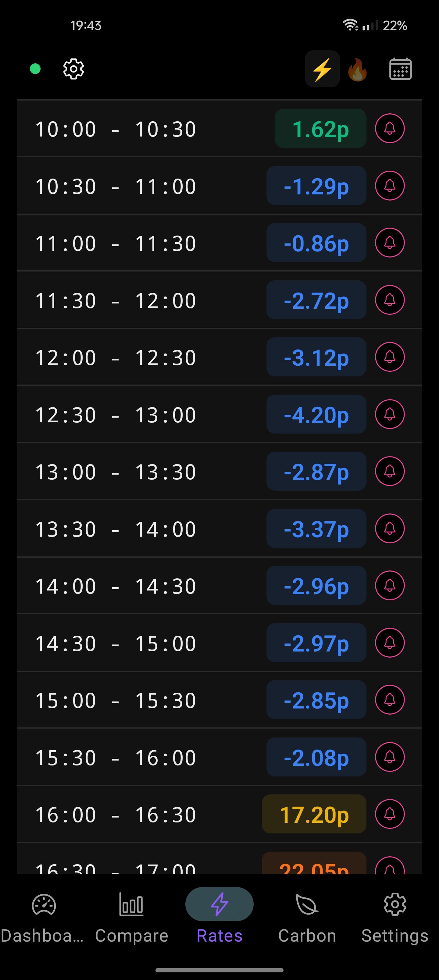The image size is (439, 980).
Task: Enable notification for 12:30 - 13:00 slot
Action: coord(390,414)
